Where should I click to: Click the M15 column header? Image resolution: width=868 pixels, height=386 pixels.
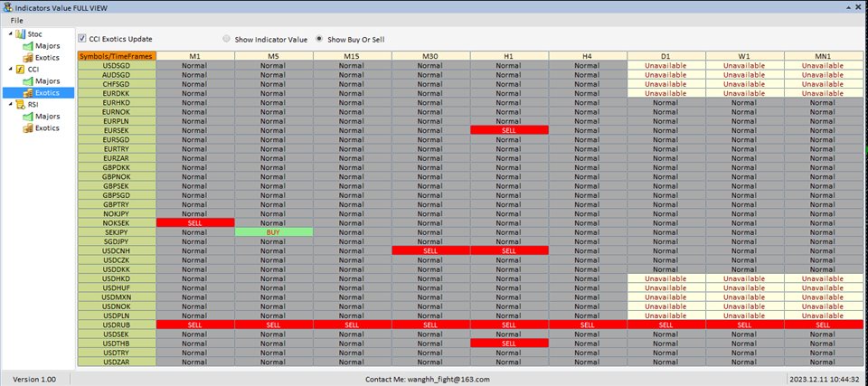352,56
